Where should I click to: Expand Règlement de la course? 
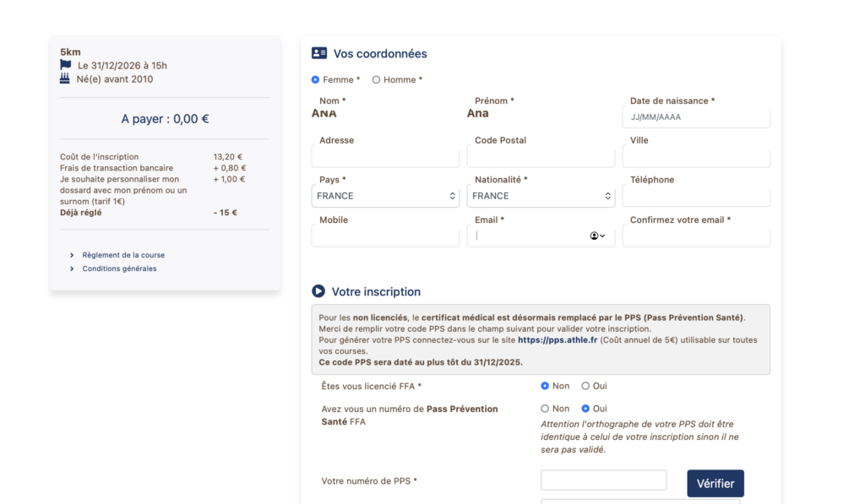[122, 255]
